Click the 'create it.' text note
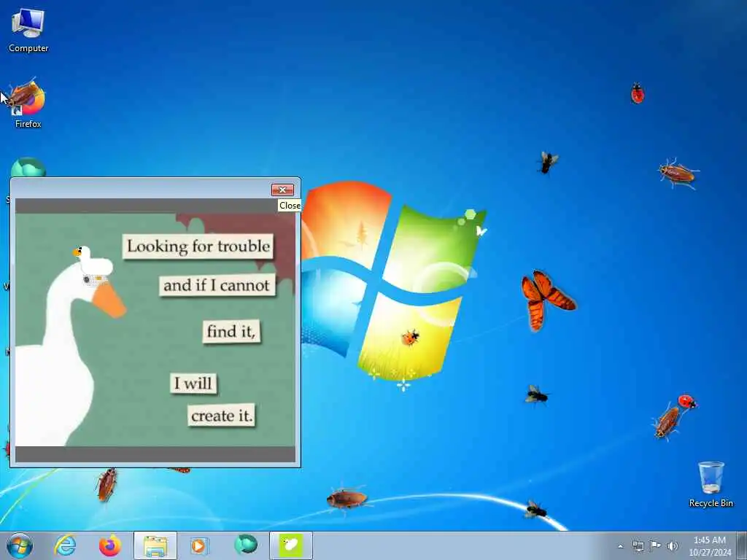Screen dimensions: 747x560 tap(222, 416)
